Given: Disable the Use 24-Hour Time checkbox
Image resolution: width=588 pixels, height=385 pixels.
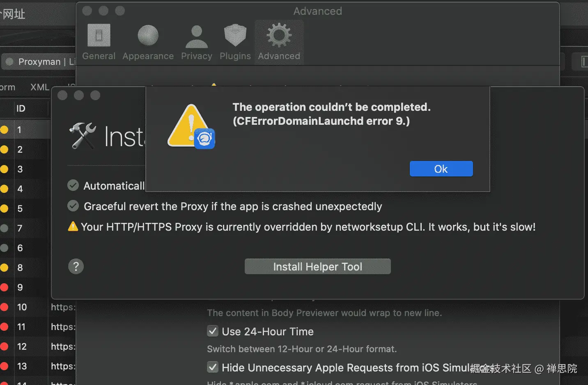Looking at the screenshot, I should pos(213,331).
